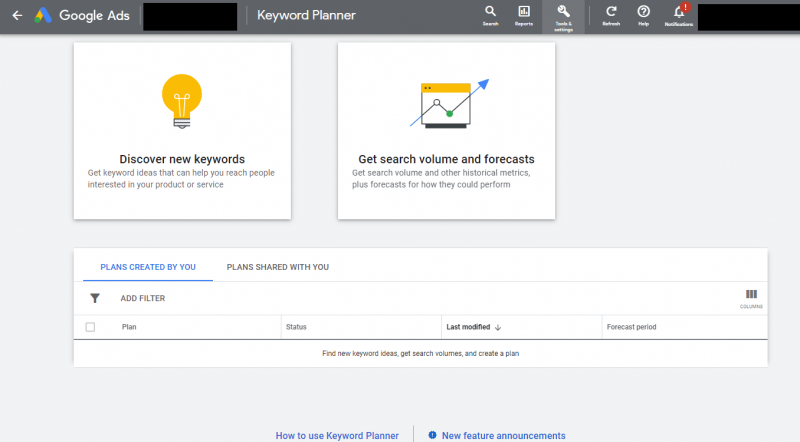Open the Columns selector icon

(x=751, y=296)
